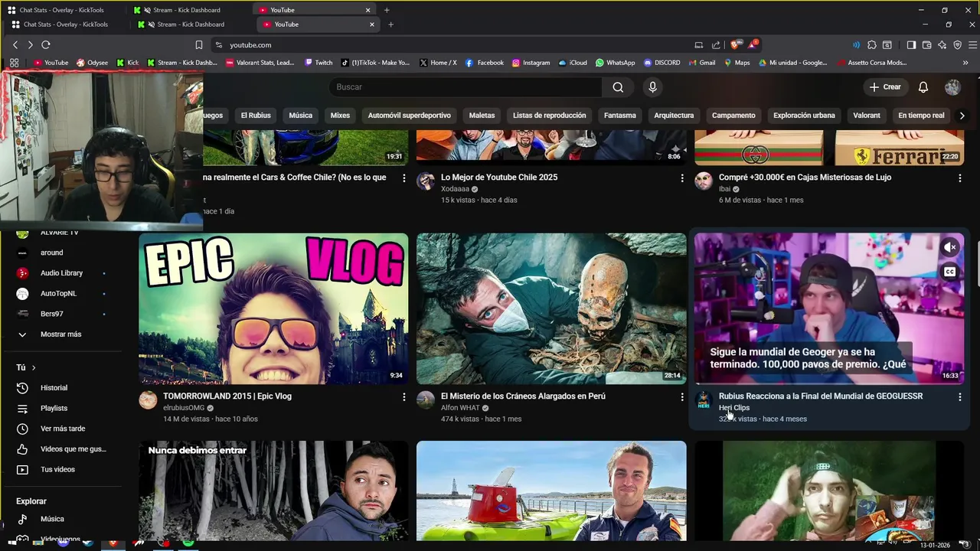The width and height of the screenshot is (980, 551).
Task: Open the apps grid on bookmarks bar
Action: pos(15,63)
